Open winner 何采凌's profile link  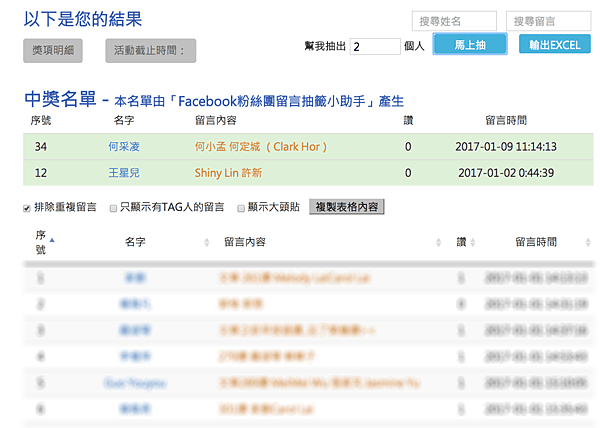pos(124,146)
